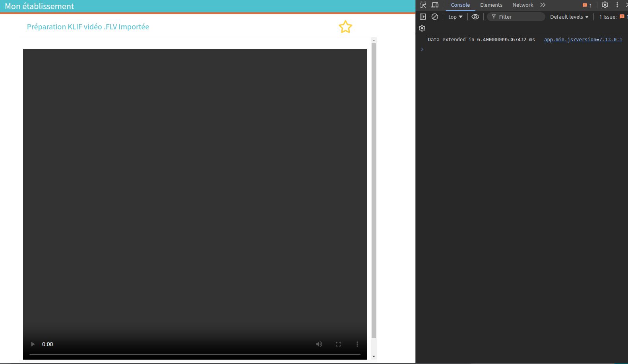This screenshot has width=628, height=364.
Task: Switch to the Elements tab
Action: coord(491,5)
